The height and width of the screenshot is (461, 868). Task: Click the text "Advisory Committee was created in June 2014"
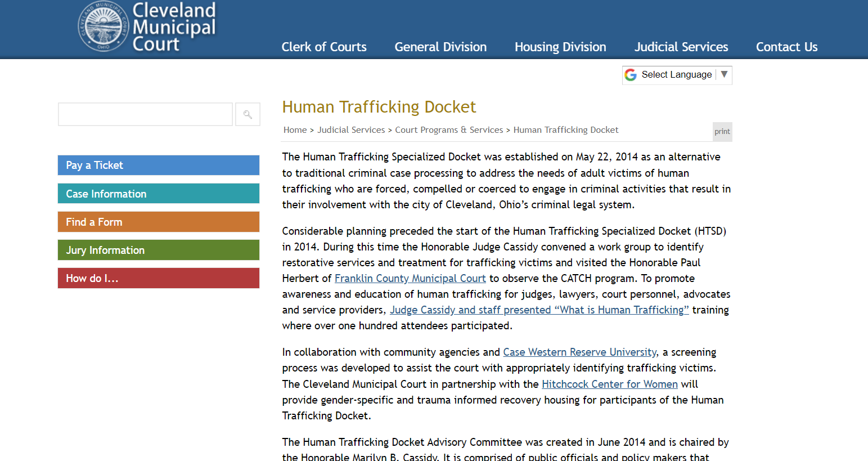coord(536,442)
